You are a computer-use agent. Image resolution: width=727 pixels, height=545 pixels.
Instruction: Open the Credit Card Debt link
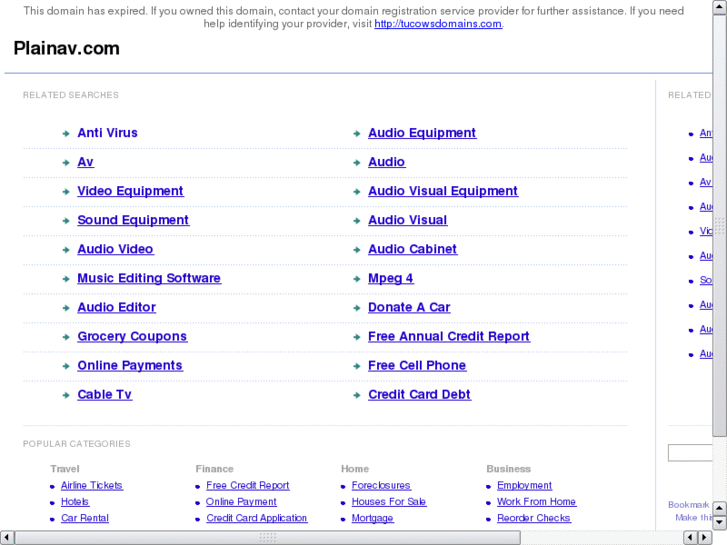419,395
